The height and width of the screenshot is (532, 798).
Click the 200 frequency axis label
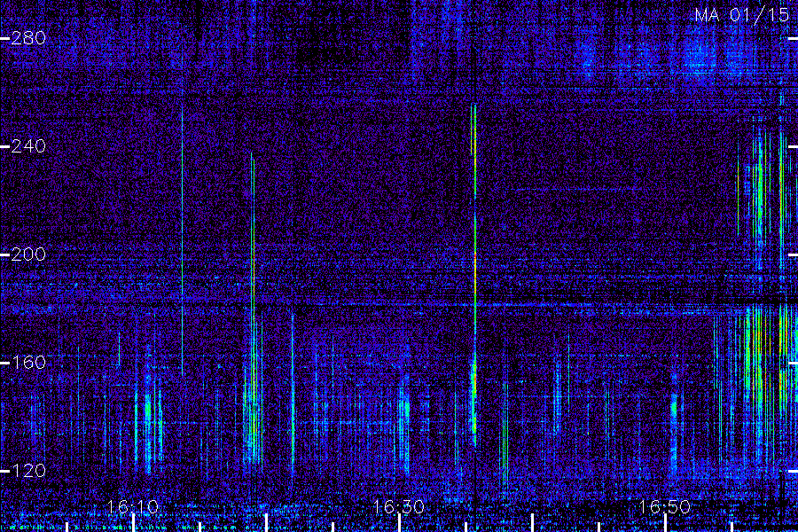click(x=28, y=254)
